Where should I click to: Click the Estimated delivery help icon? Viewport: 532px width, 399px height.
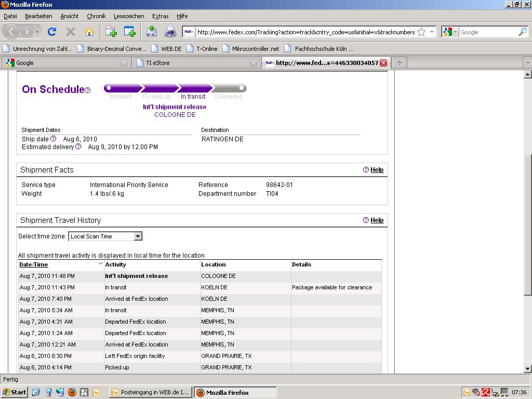(78, 146)
